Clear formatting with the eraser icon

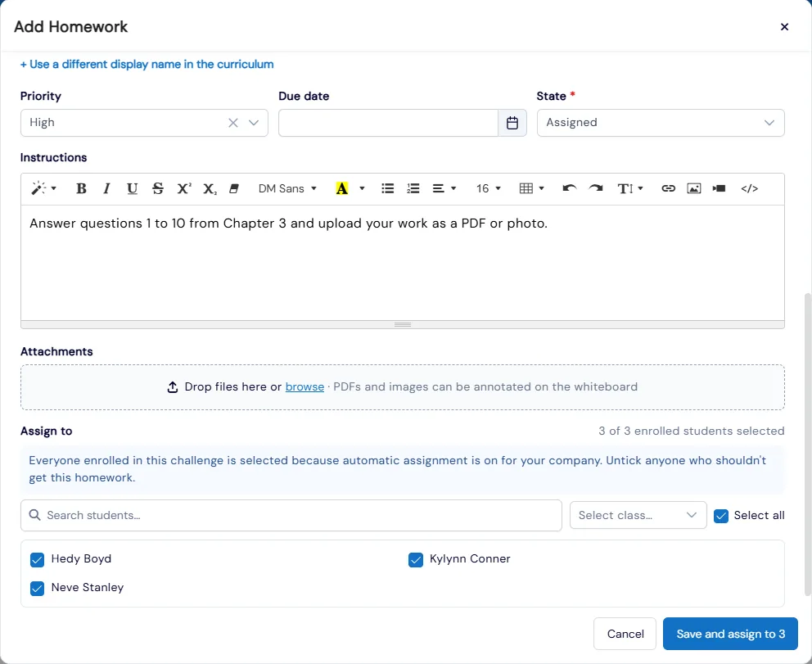[234, 188]
